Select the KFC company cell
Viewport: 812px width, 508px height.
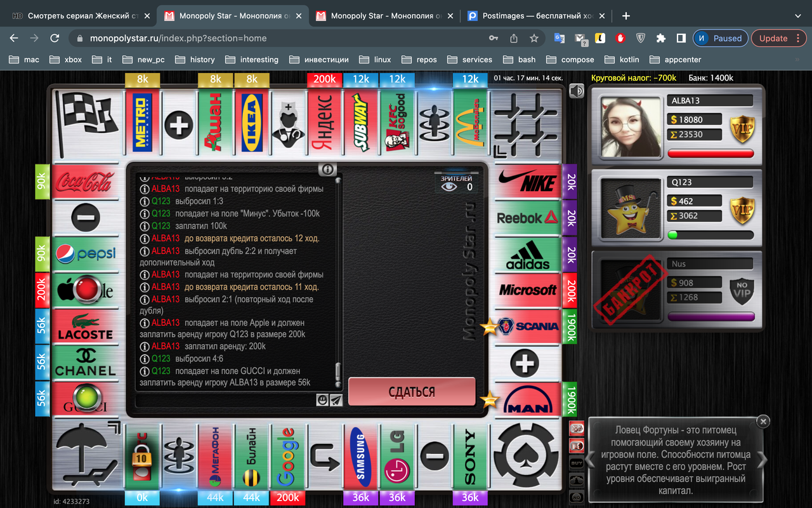click(397, 123)
